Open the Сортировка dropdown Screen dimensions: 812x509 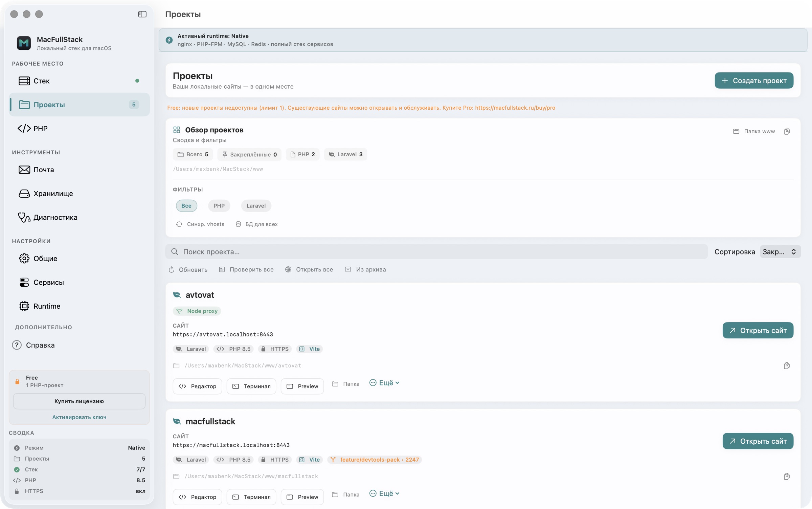[780, 252]
